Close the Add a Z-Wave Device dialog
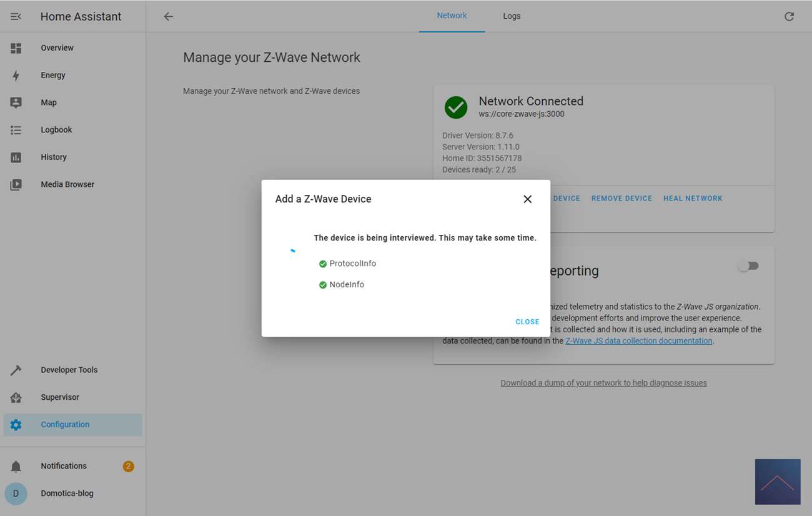 pyautogui.click(x=528, y=199)
